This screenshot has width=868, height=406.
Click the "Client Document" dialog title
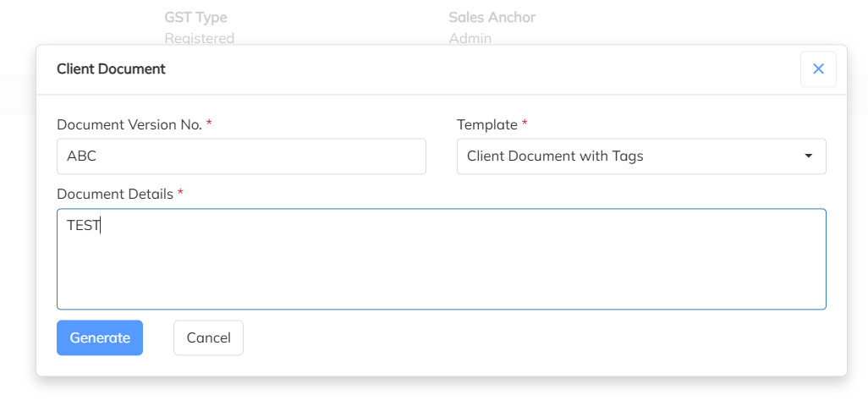(x=111, y=69)
